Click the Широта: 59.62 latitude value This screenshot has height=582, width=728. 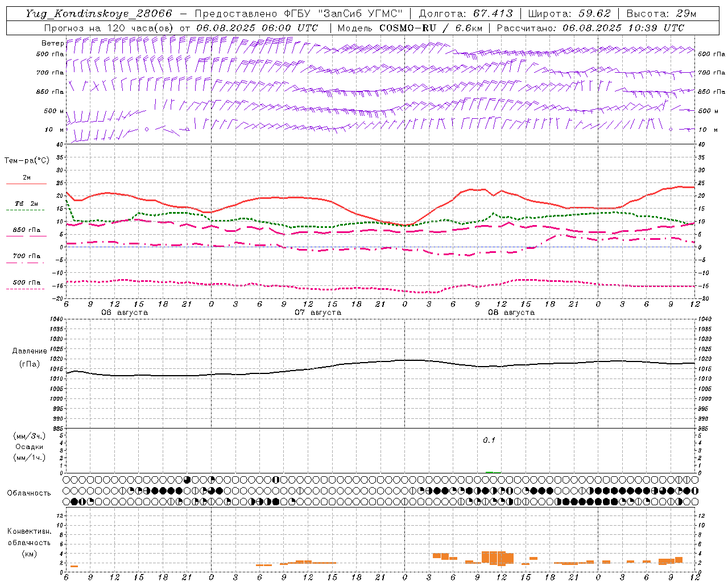(x=569, y=14)
